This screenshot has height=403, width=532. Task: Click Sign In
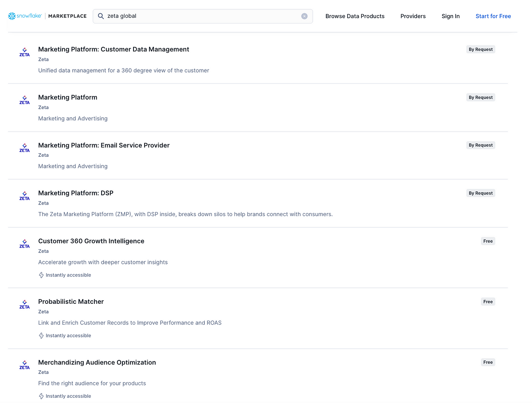point(450,16)
